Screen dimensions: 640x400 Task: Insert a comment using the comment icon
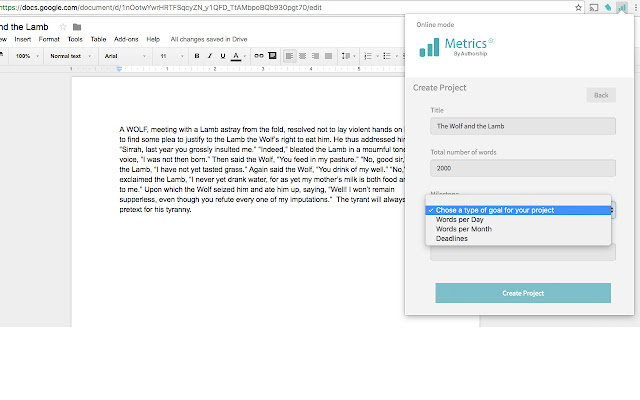tap(272, 56)
